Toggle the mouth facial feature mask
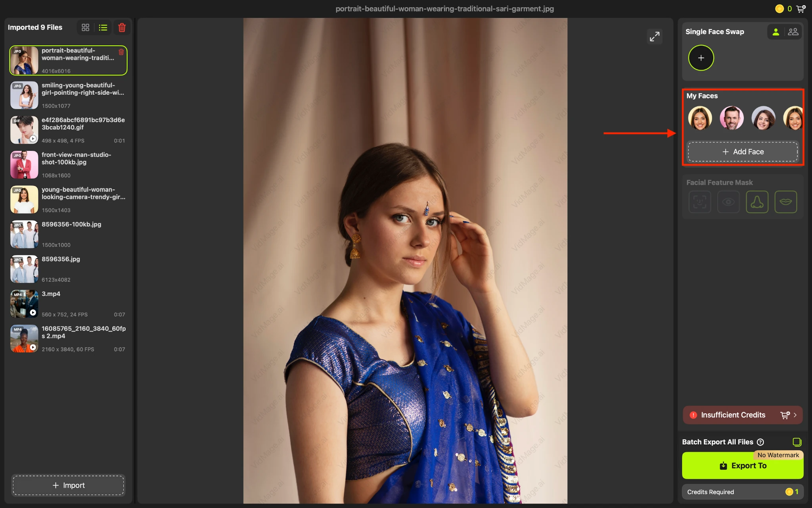812x508 pixels. pyautogui.click(x=785, y=202)
